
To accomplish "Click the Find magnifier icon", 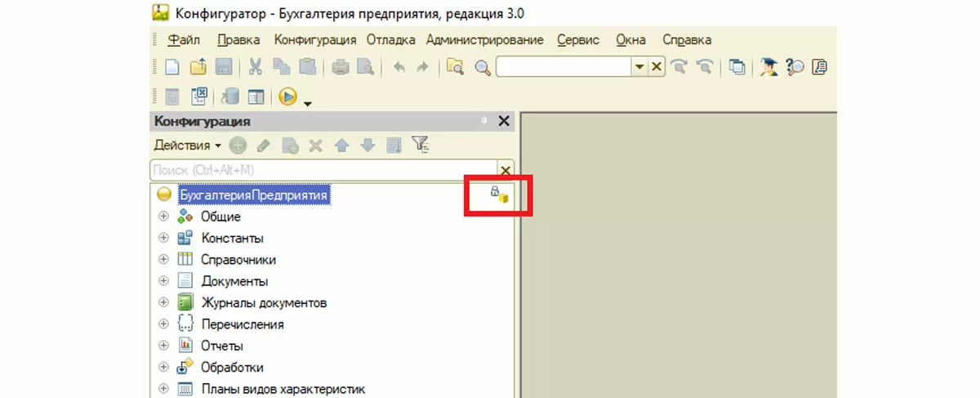I will click(483, 67).
